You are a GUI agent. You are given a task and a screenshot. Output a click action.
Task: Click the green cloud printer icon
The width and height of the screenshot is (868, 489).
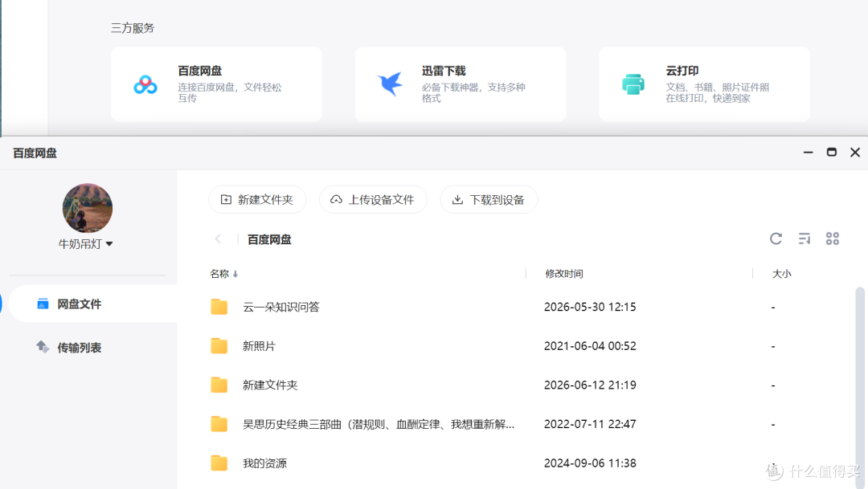(x=633, y=84)
